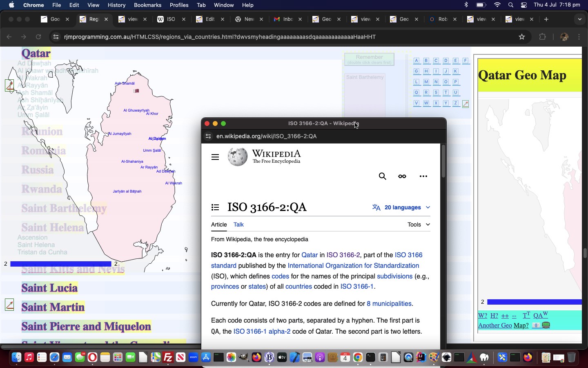The image size is (588, 368).
Task: Open Google Chrome icon in the Dock
Action: click(x=358, y=357)
